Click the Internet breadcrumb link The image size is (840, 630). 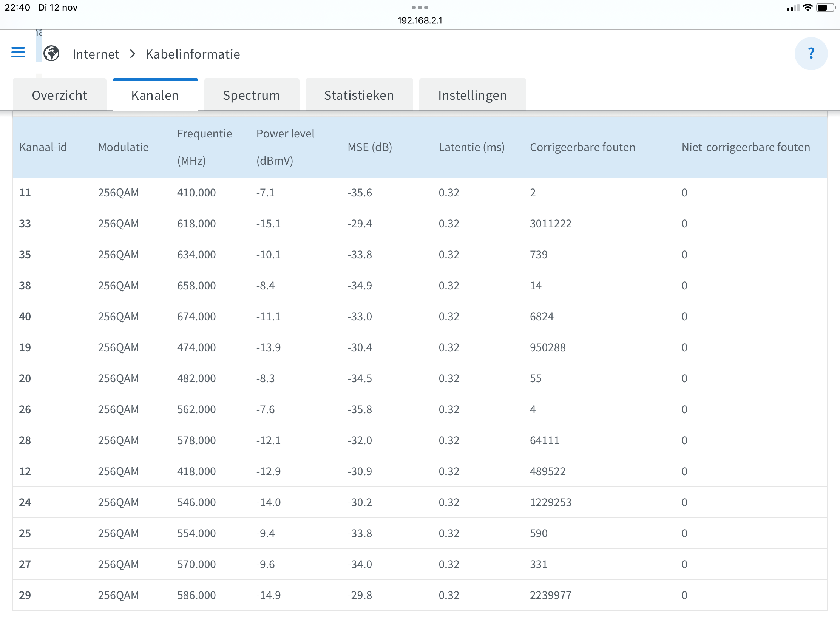96,54
